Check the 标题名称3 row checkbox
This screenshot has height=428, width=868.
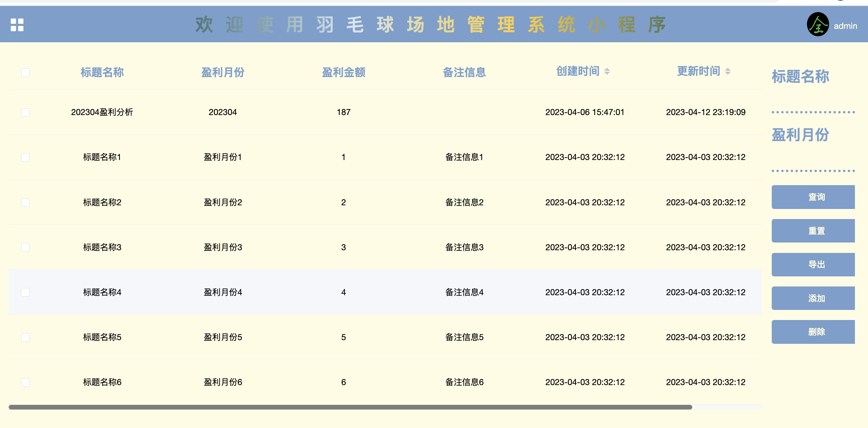25,247
